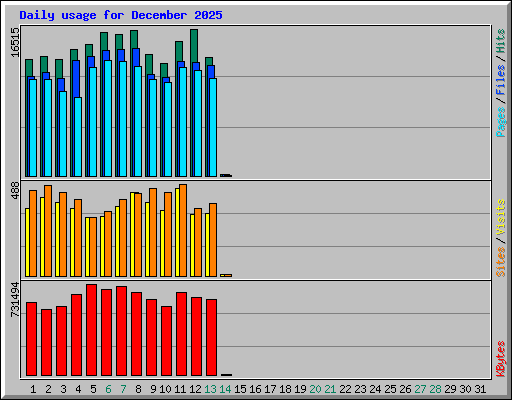Click the 488 visits axis value
This screenshot has height=400, width=512.
point(15,190)
